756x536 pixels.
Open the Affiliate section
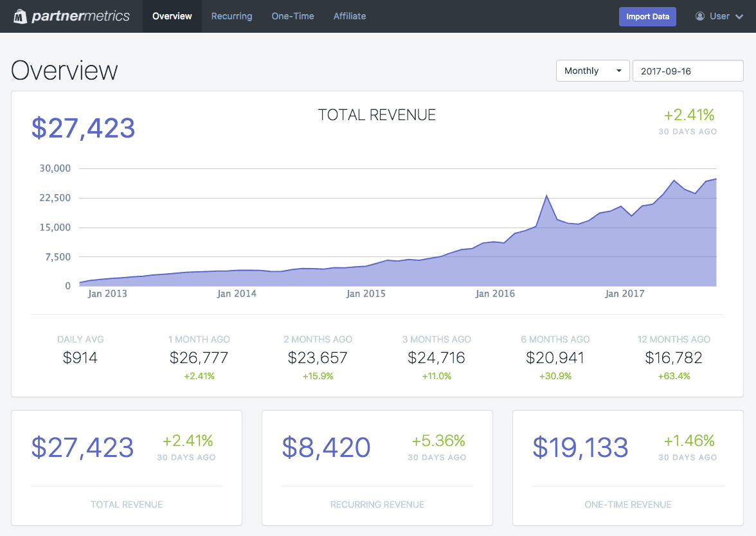349,16
